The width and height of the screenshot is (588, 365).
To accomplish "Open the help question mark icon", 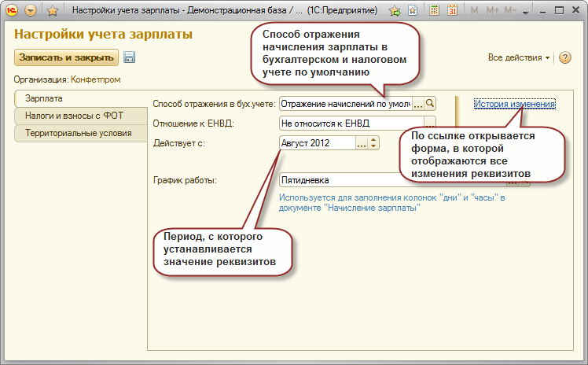I will click(x=564, y=58).
